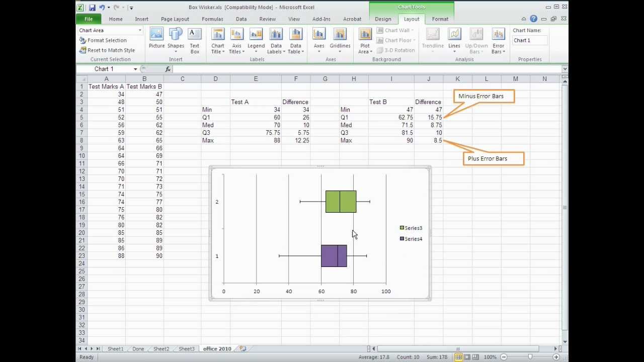Viewport: 644px width, 362px height.
Task: Save the workbook from Quick Access
Action: (x=92, y=7)
